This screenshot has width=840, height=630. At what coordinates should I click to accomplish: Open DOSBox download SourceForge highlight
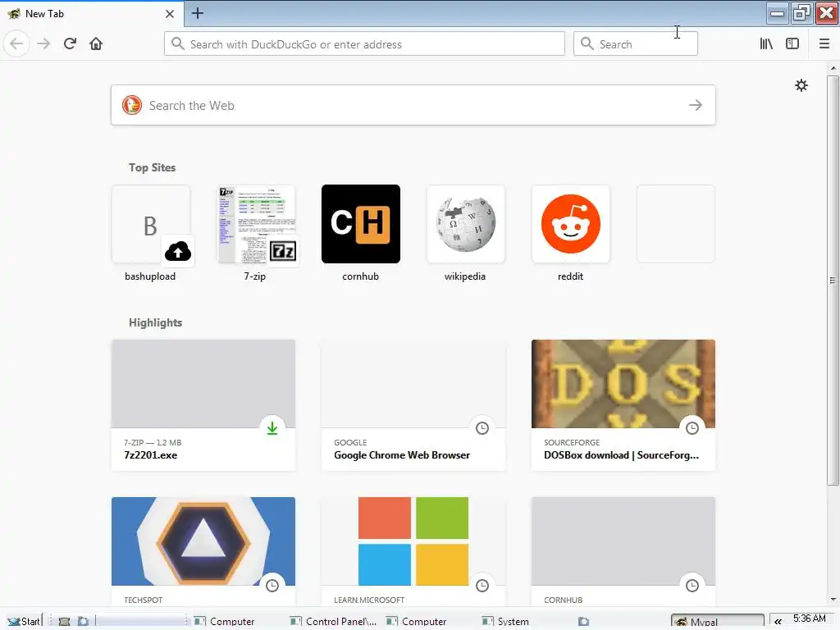(623, 405)
